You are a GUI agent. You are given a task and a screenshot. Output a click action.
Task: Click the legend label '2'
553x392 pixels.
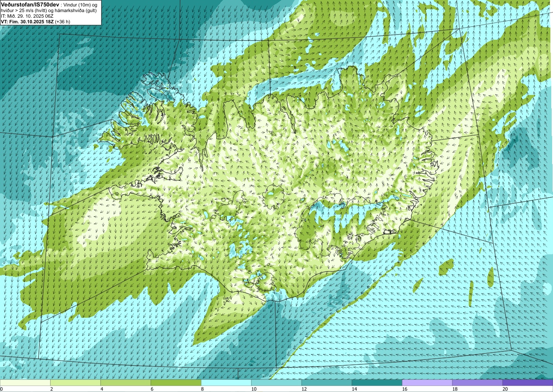tap(51, 389)
